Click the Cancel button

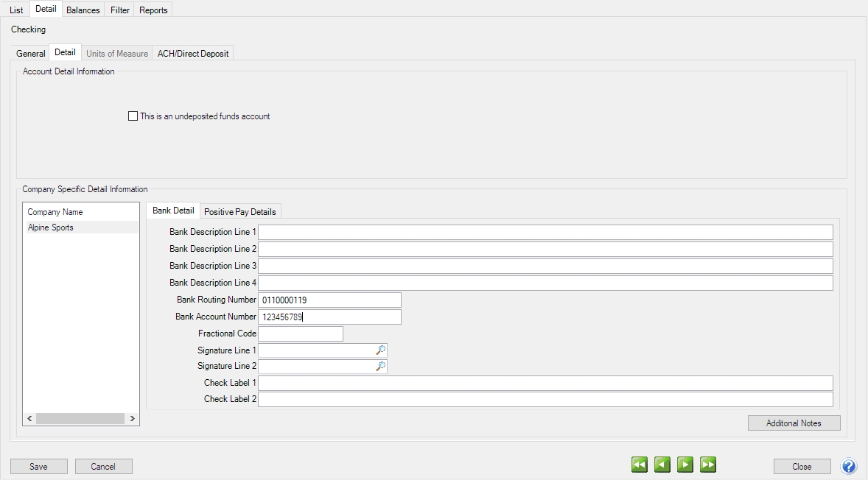pyautogui.click(x=103, y=466)
